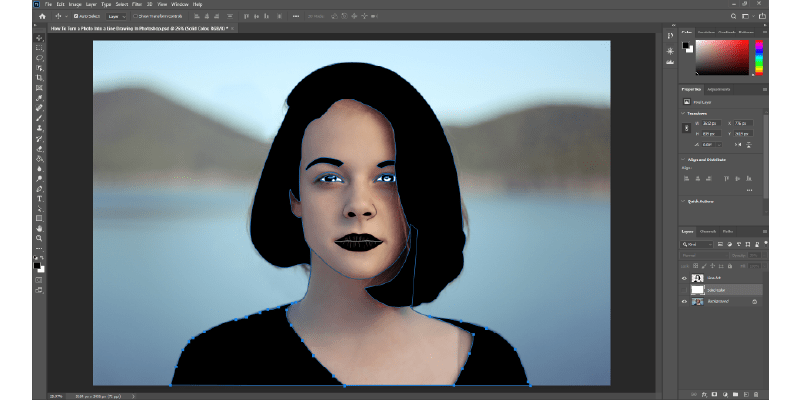Switch to the Channels tab
Image resolution: width=800 pixels, height=400 pixels.
708,232
